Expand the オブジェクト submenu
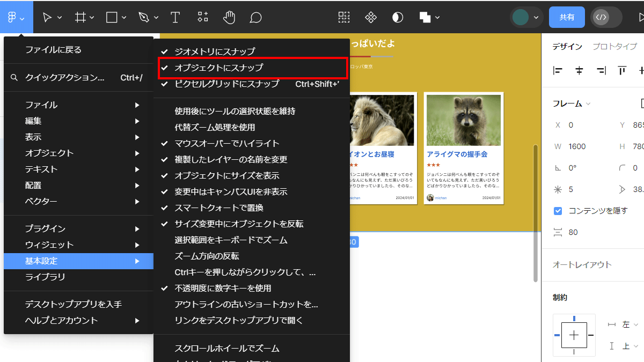644x362 pixels. (x=79, y=153)
